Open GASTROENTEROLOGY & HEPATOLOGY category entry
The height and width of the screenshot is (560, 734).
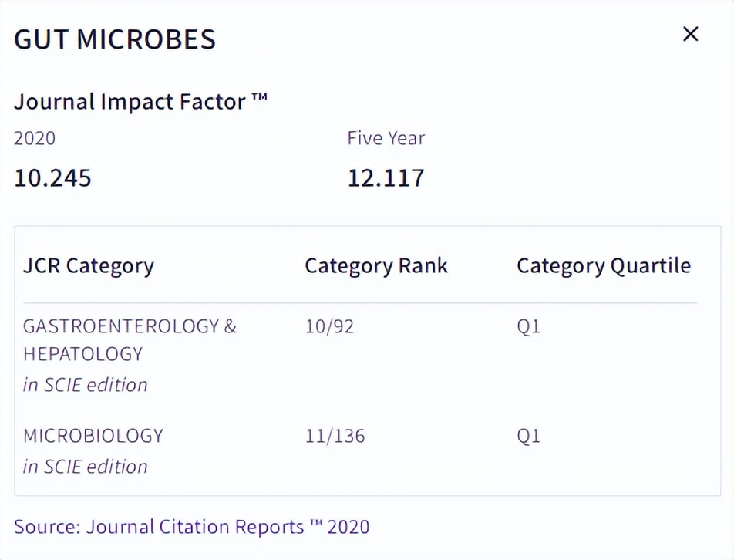click(x=130, y=339)
